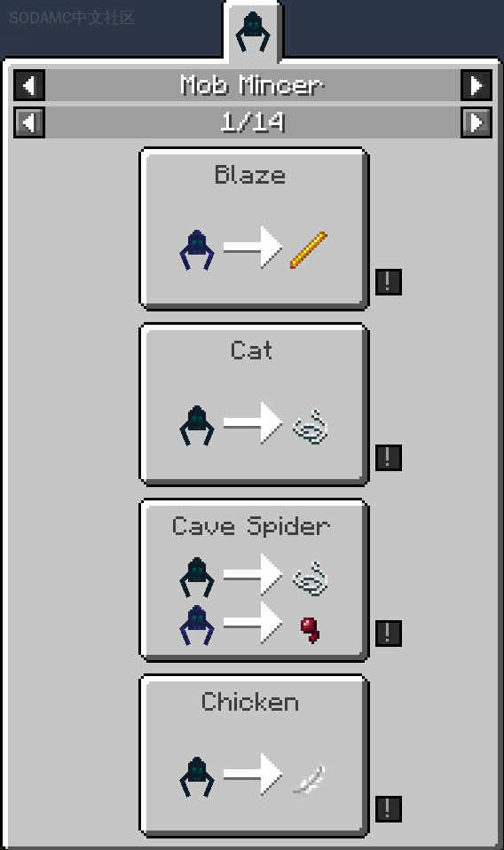
Task: Click the Mob Mincer tab icon at top
Action: tap(252, 32)
